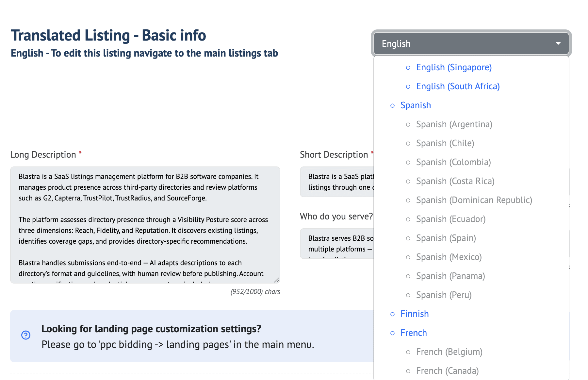
Task: Click the help question mark icon
Action: 26,335
